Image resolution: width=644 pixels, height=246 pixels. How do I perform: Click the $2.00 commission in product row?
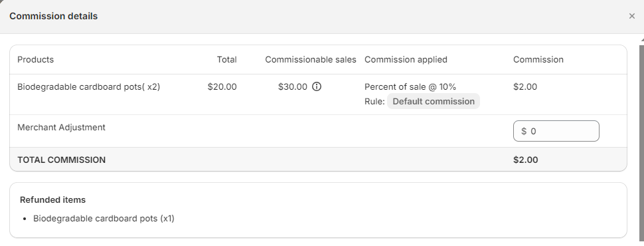point(525,87)
